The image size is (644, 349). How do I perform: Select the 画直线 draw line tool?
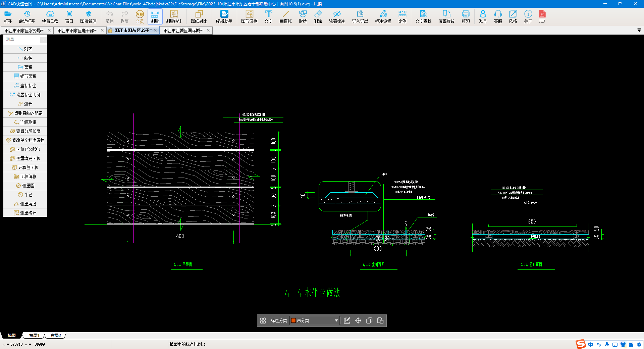pos(285,16)
